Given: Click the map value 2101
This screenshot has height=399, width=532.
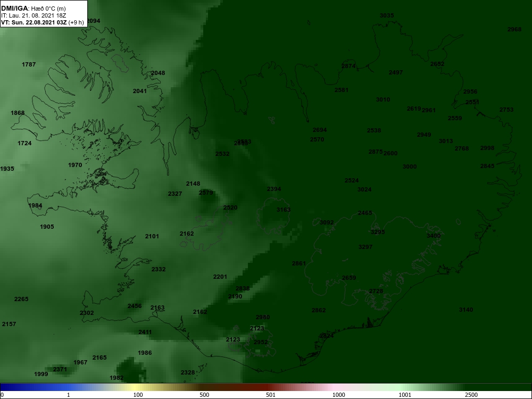Looking at the screenshot, I should [152, 236].
